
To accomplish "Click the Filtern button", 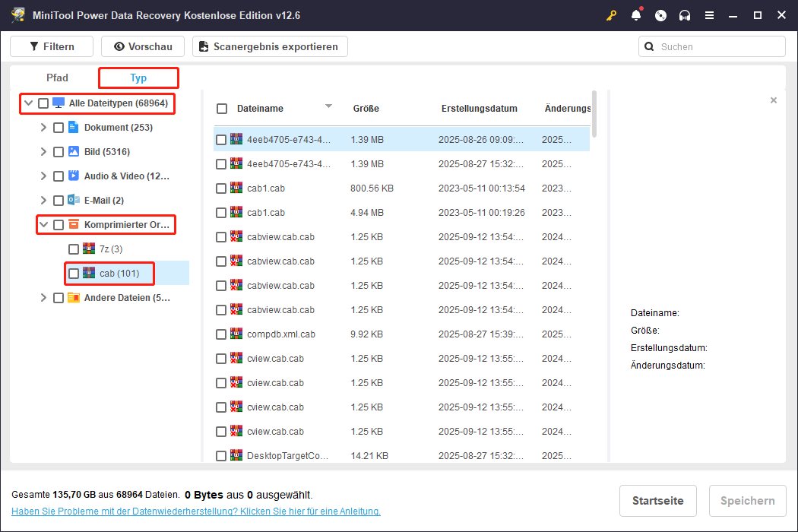I will 52,46.
